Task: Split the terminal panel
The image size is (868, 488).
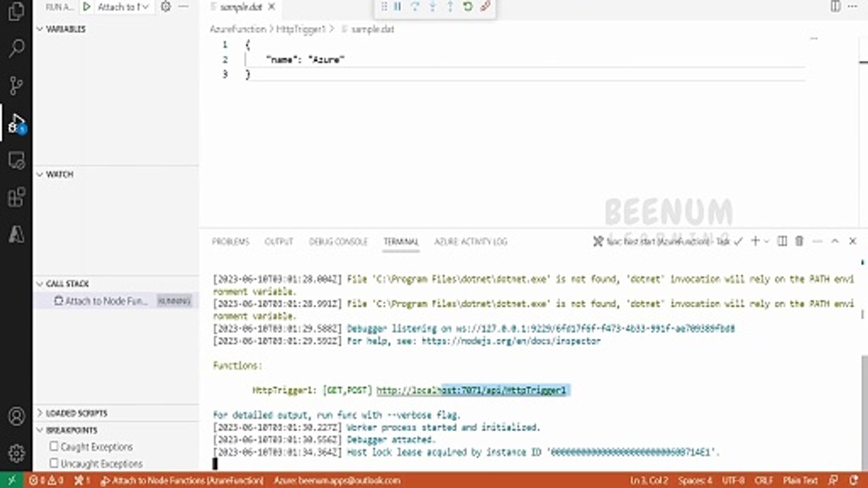Action: click(782, 241)
